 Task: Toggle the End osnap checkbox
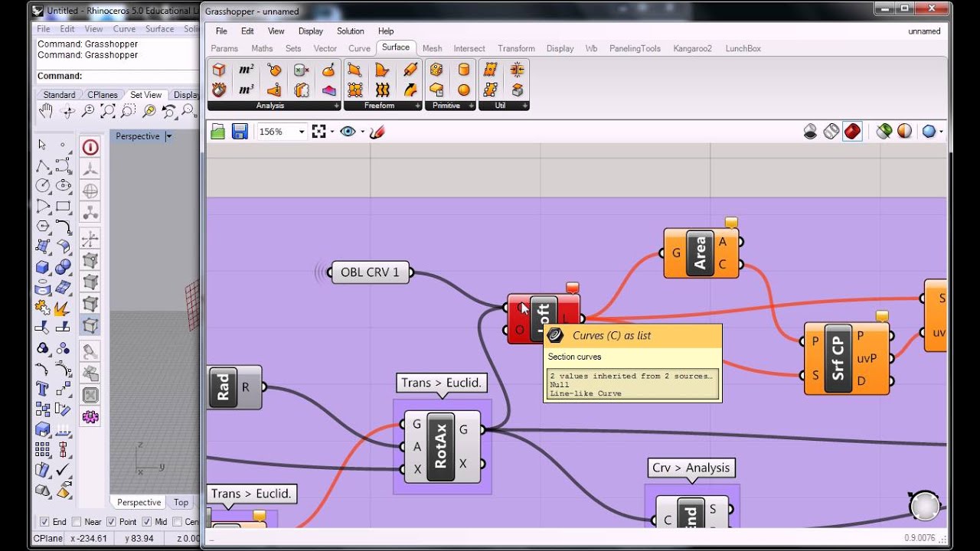click(x=44, y=522)
